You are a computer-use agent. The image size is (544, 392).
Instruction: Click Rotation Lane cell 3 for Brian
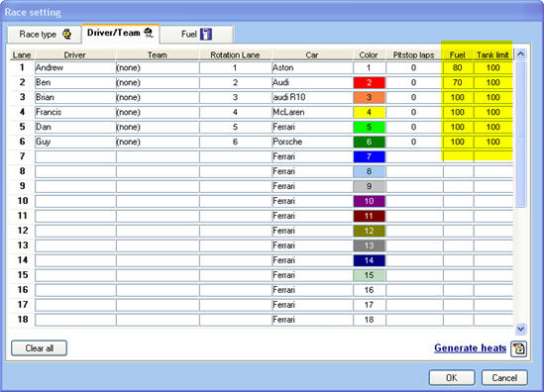[235, 97]
